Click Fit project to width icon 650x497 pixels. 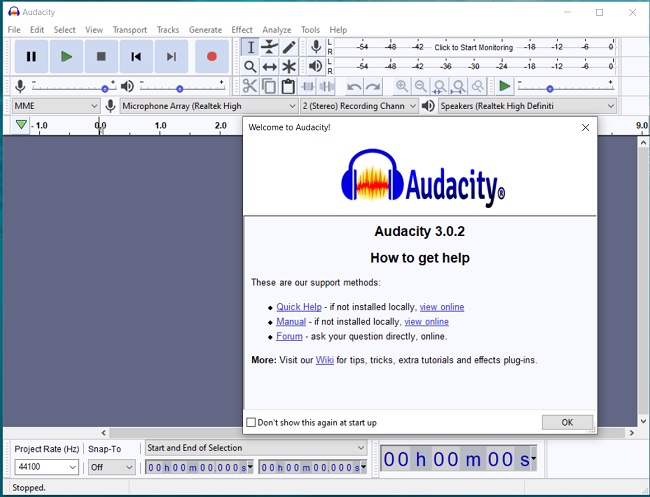point(458,86)
